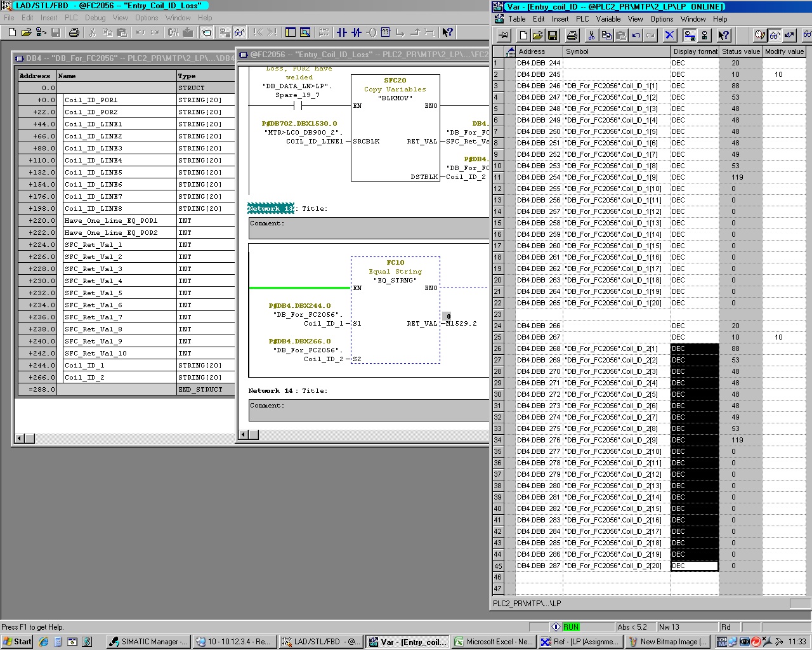Image resolution: width=812 pixels, height=650 pixels.
Task: Open a variable table via Var toolbar
Action: pos(538,35)
